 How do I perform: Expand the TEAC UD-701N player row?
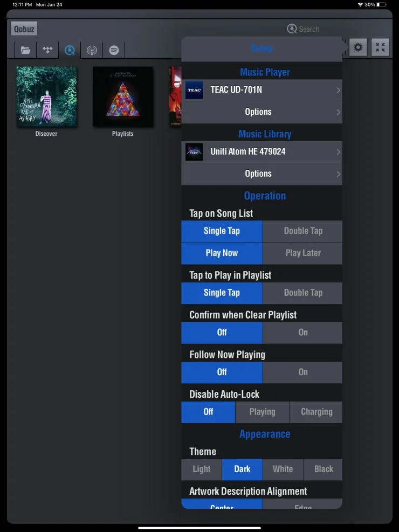point(262,90)
